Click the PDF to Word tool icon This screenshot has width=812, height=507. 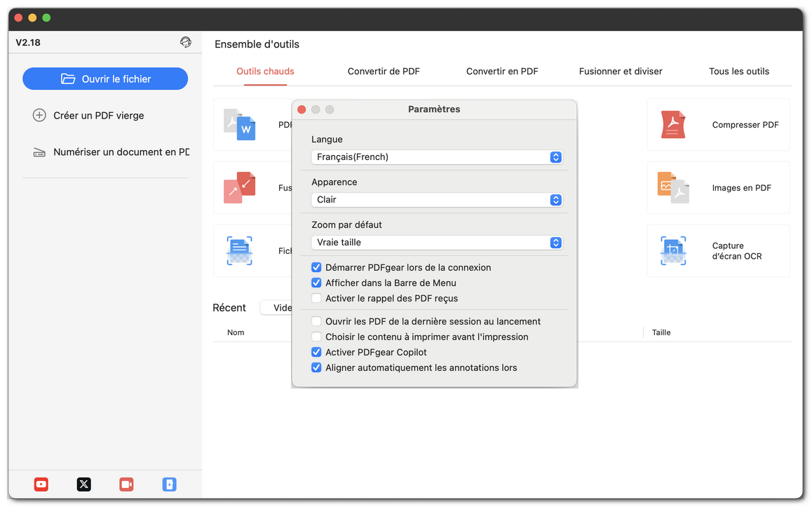(239, 125)
